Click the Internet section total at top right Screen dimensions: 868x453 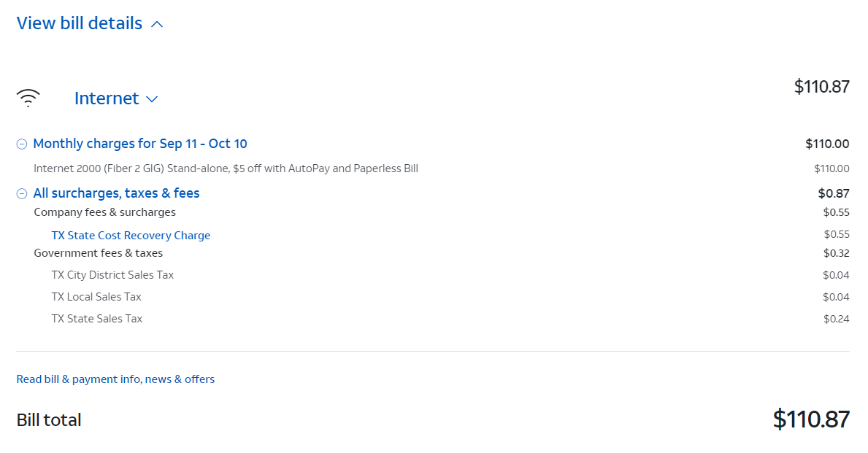821,87
